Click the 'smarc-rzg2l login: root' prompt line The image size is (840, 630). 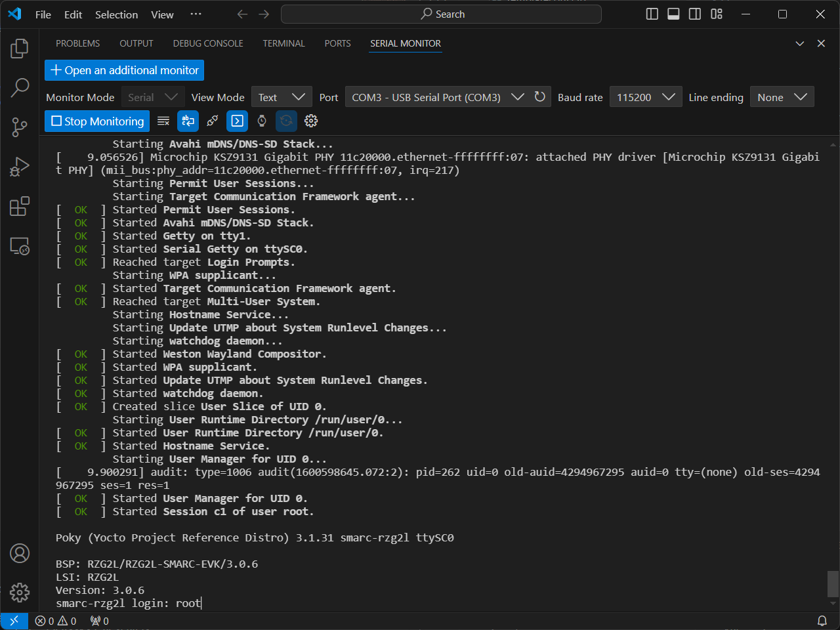coord(129,603)
